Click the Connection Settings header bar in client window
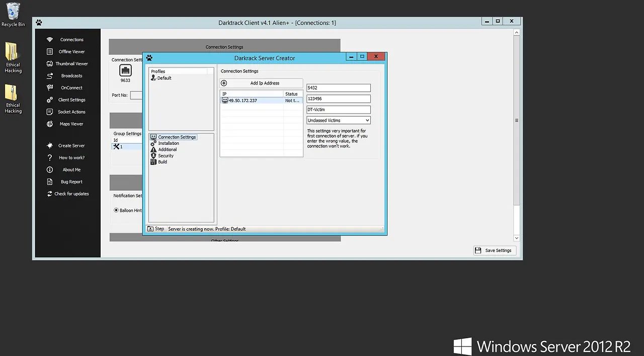The width and height of the screenshot is (644, 356). tap(224, 47)
